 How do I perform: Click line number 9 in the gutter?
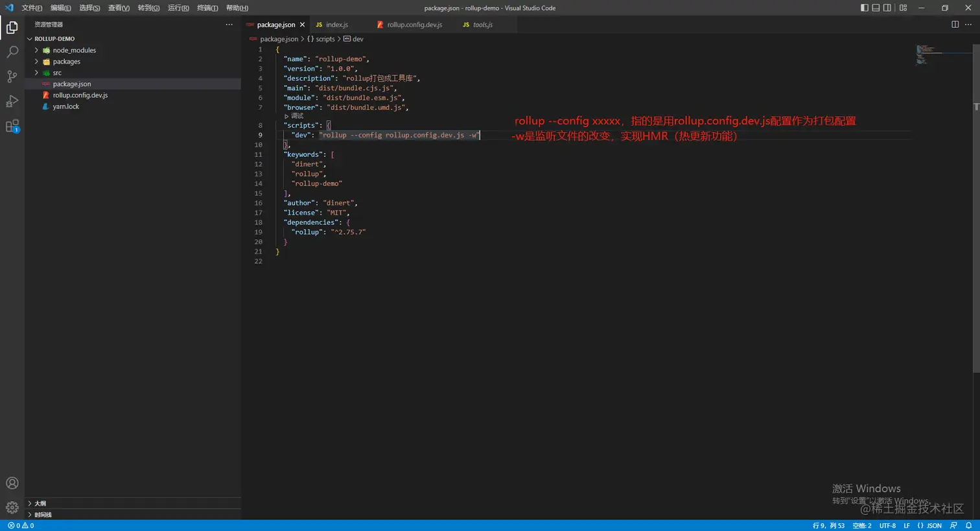261,135
